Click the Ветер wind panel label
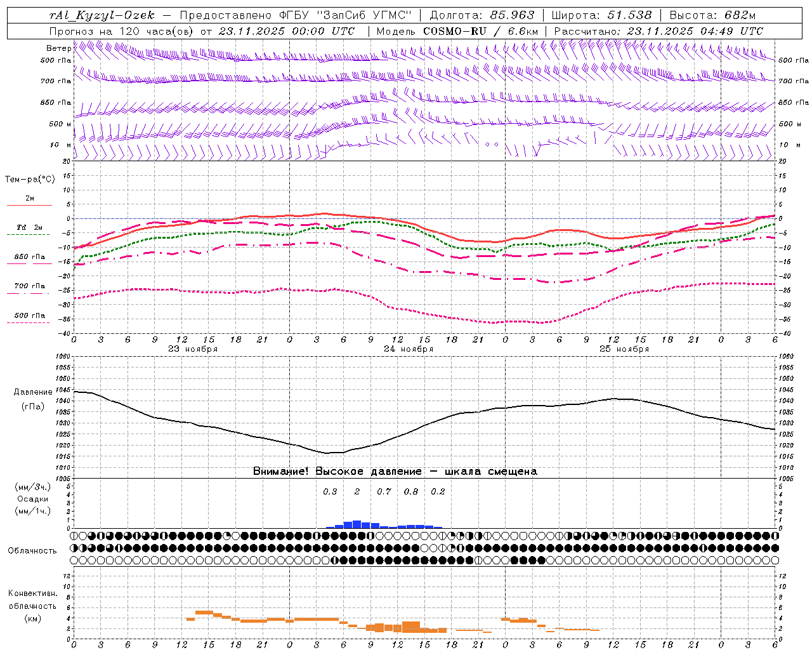812x650 pixels. coord(58,48)
